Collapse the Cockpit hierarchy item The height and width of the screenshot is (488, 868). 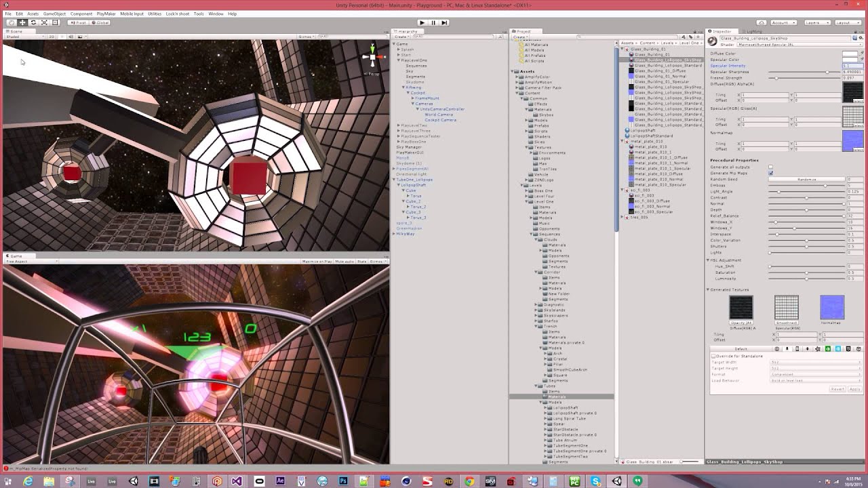pyautogui.click(x=408, y=92)
